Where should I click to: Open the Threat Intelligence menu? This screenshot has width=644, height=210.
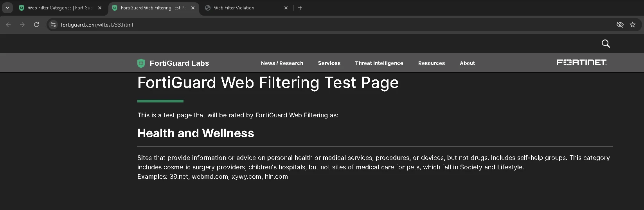click(x=379, y=63)
